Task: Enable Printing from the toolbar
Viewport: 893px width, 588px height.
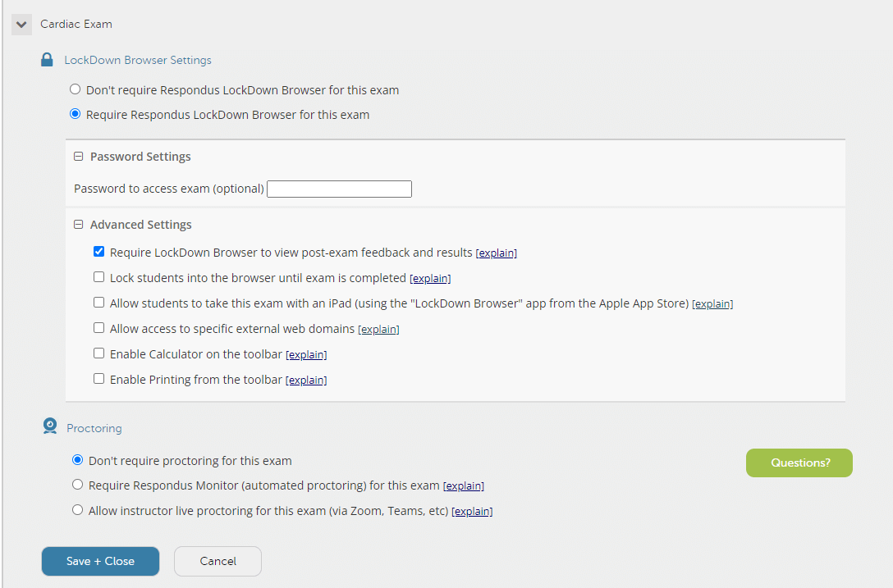Action: (x=98, y=379)
